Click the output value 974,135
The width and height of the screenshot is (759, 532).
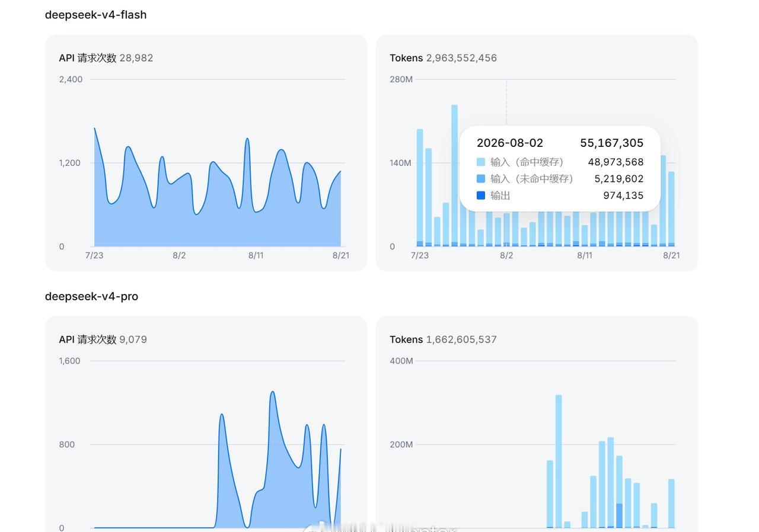pos(623,195)
